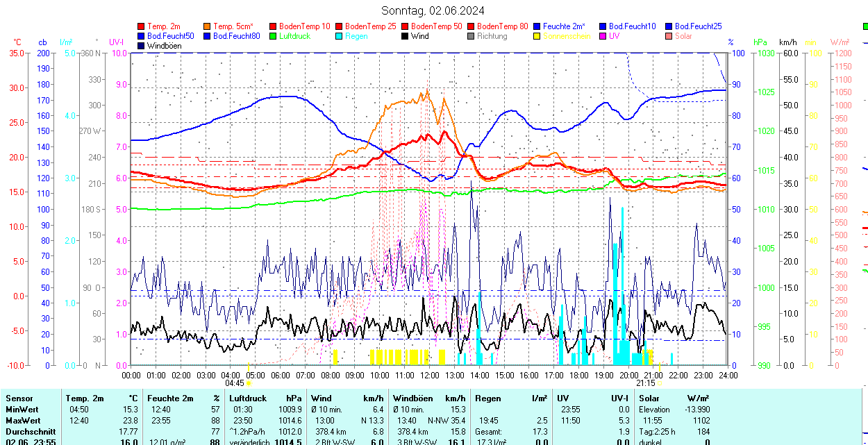Click the max gust value N-NW 35.4
This screenshot has width=868, height=445.
[446, 421]
